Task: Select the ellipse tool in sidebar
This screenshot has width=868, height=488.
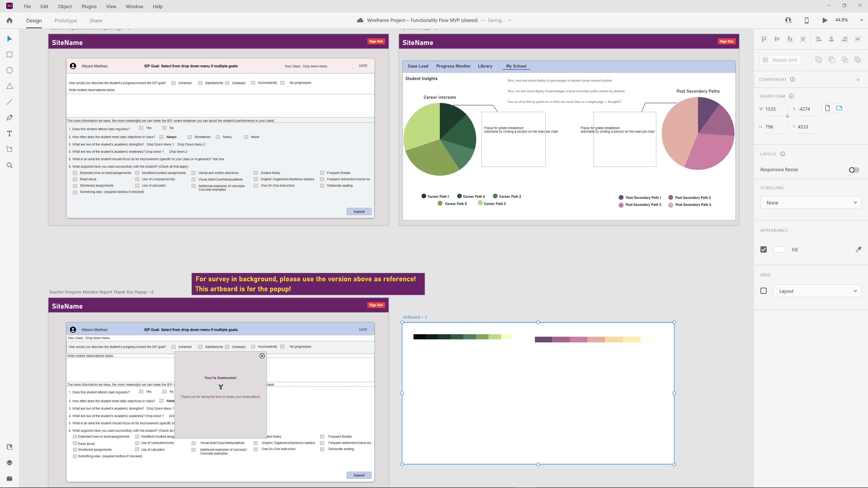Action: point(9,70)
